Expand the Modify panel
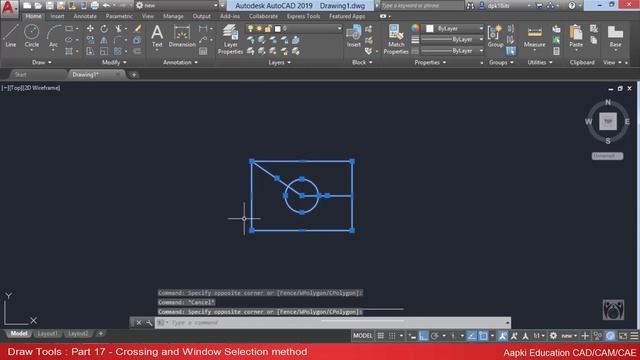The height and width of the screenshot is (360, 640). pyautogui.click(x=114, y=62)
